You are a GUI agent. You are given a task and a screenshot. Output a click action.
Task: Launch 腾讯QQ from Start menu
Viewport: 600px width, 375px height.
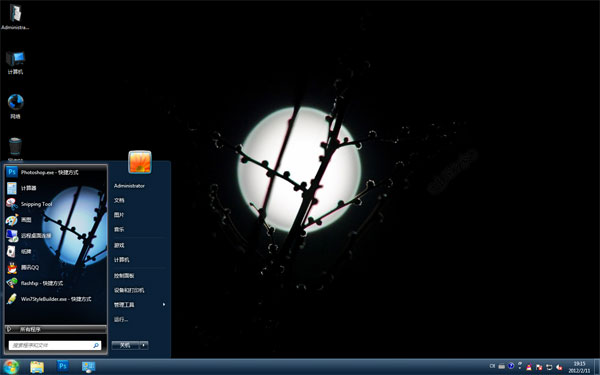point(55,267)
